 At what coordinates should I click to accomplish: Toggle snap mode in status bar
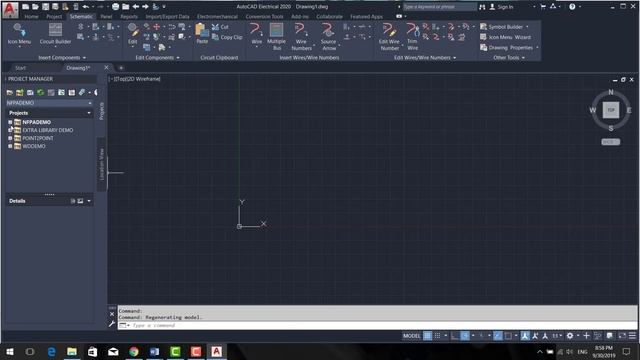coord(438,336)
